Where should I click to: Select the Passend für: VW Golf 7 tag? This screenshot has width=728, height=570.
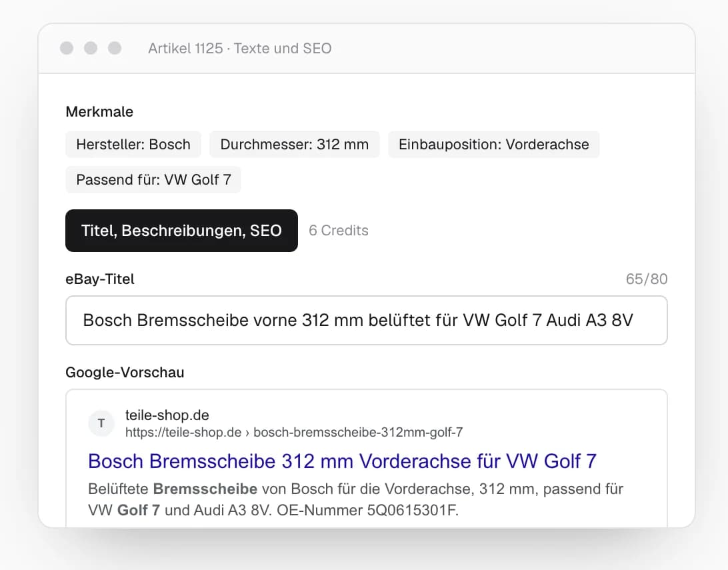click(x=153, y=179)
